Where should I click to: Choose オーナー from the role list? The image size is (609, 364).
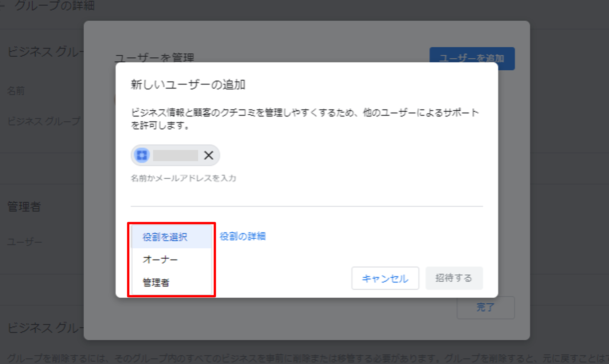coord(172,260)
